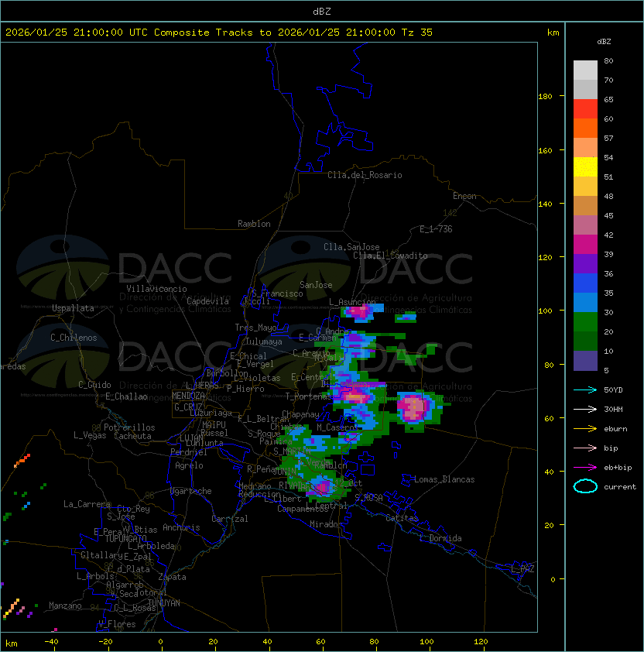Pick the bright yellow 51-54 dBZ swatch
The image size is (644, 652).
pyautogui.click(x=585, y=166)
